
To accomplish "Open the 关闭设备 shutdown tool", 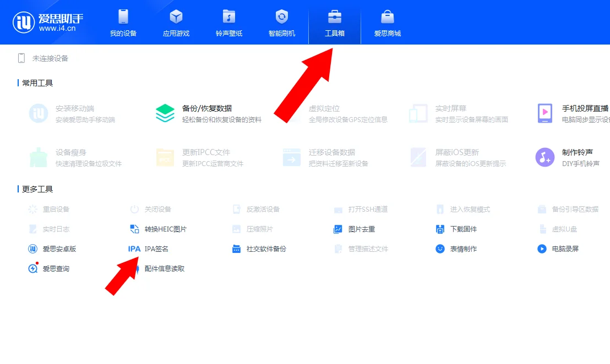I will 158,209.
